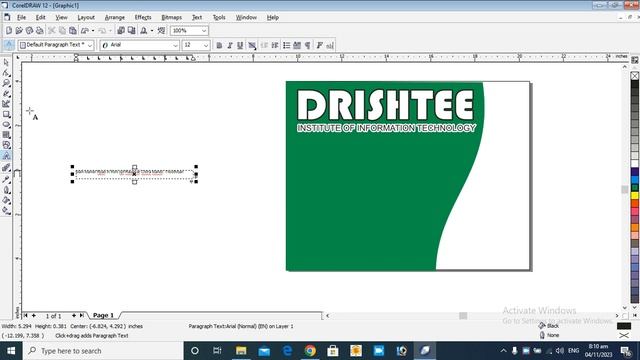The width and height of the screenshot is (640, 360).
Task: Click the Save icon in the toolbar
Action: pyautogui.click(x=29, y=31)
